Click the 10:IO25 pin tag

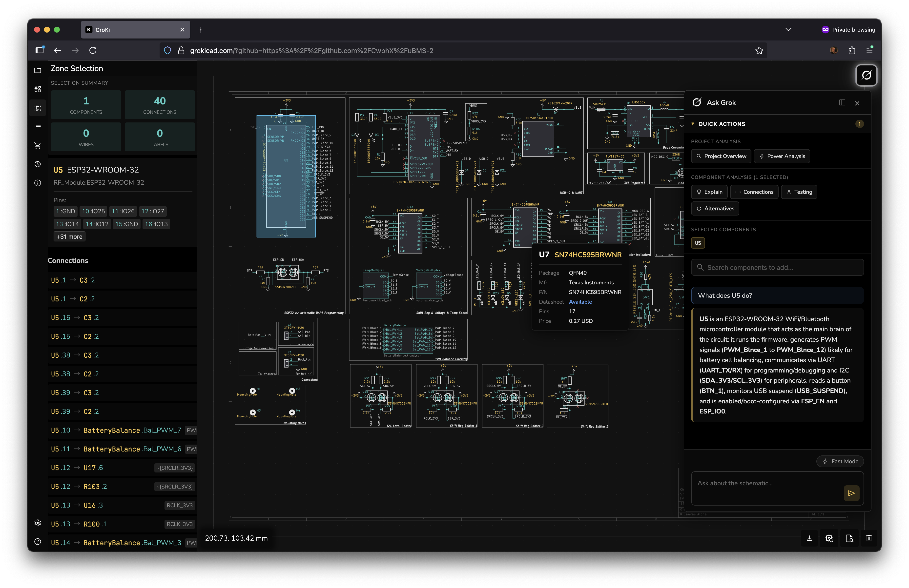pos(93,211)
